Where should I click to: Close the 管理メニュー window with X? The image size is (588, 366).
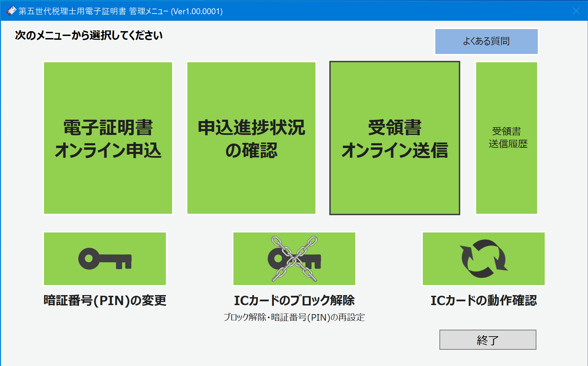point(576,11)
